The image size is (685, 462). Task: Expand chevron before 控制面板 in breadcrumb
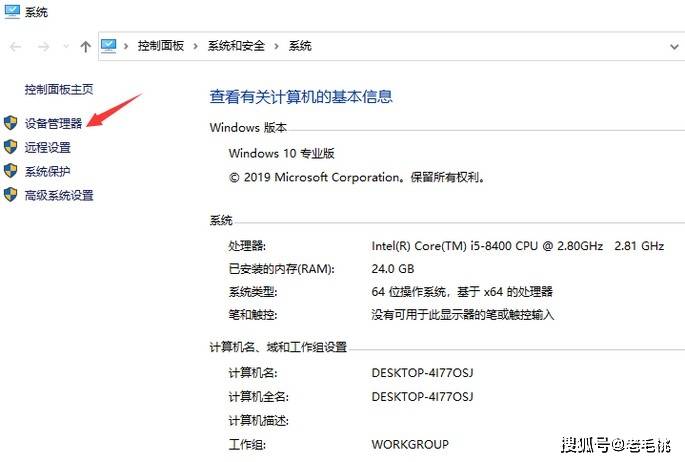pyautogui.click(x=126, y=46)
